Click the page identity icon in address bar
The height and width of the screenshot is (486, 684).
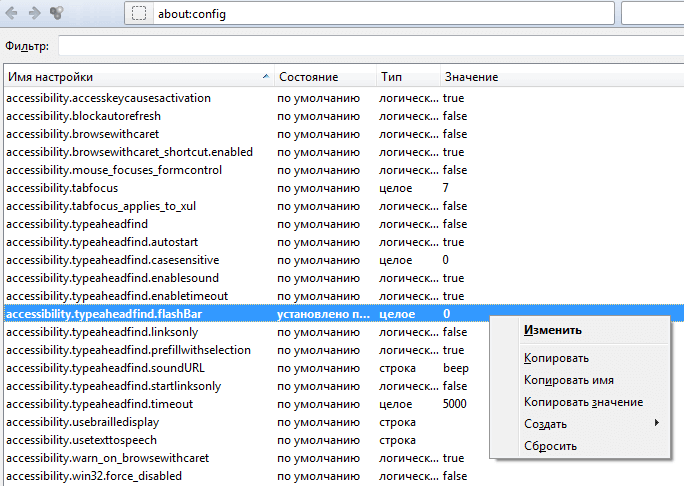(139, 14)
